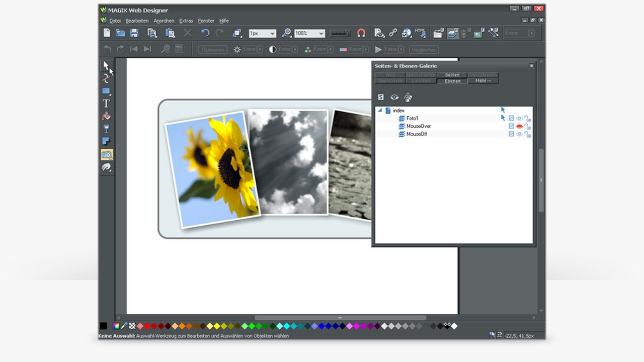Open the zoom 100% dropdown
Screen dimensions: 644x362
coord(321,33)
